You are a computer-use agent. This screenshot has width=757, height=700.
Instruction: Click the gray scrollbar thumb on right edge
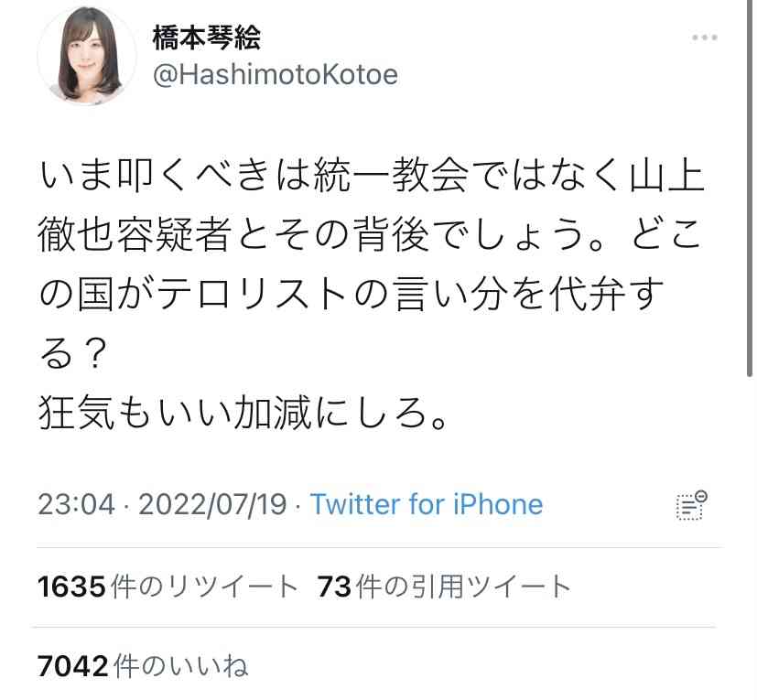point(750,188)
